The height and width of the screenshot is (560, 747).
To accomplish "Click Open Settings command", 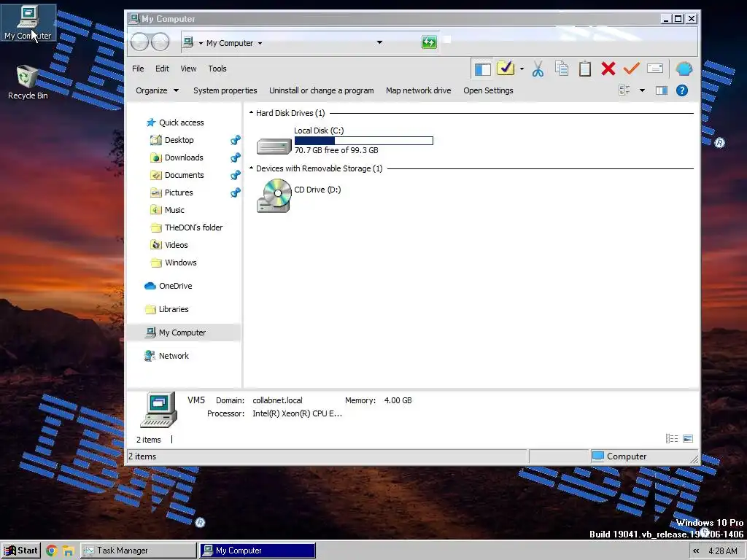I will (488, 90).
